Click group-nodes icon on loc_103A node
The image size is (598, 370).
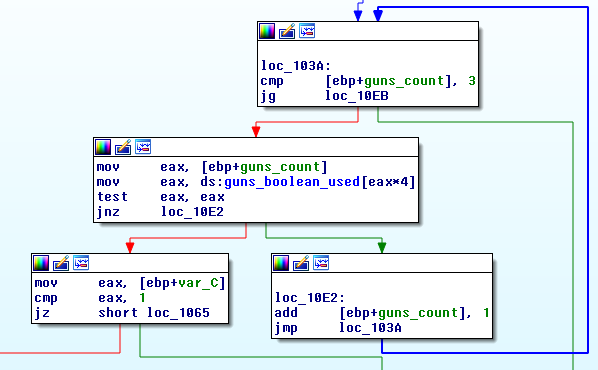click(x=307, y=31)
